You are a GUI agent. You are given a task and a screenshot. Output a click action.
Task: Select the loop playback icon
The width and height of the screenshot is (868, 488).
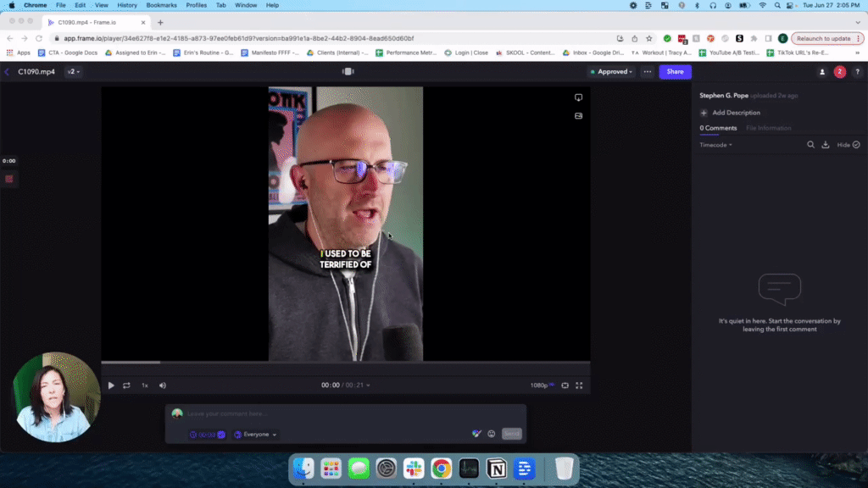pyautogui.click(x=125, y=385)
